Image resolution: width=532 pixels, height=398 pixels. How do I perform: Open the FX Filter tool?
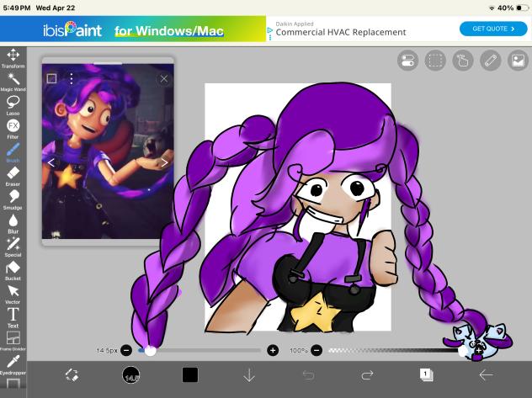(13, 130)
